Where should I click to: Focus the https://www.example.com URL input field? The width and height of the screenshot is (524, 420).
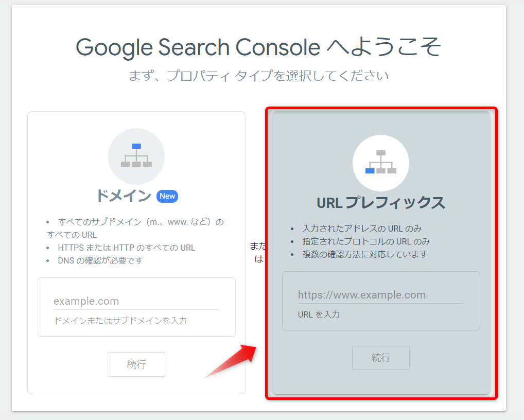[380, 295]
